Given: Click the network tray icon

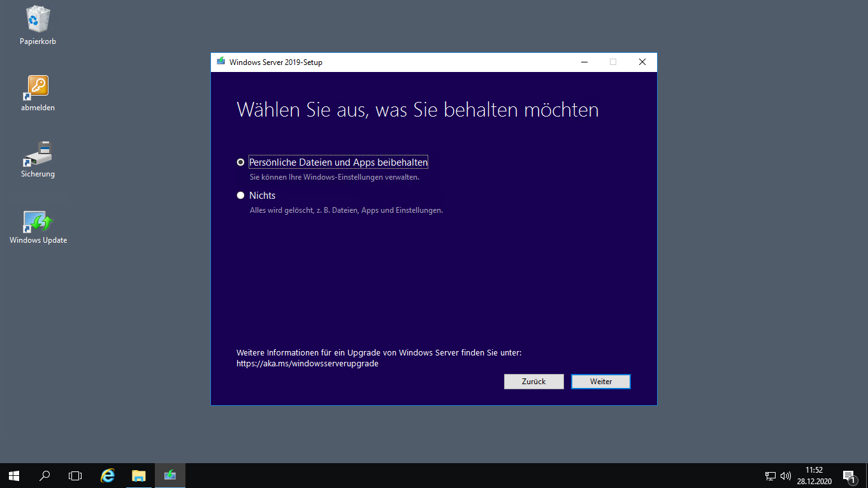Looking at the screenshot, I should pyautogui.click(x=770, y=476).
